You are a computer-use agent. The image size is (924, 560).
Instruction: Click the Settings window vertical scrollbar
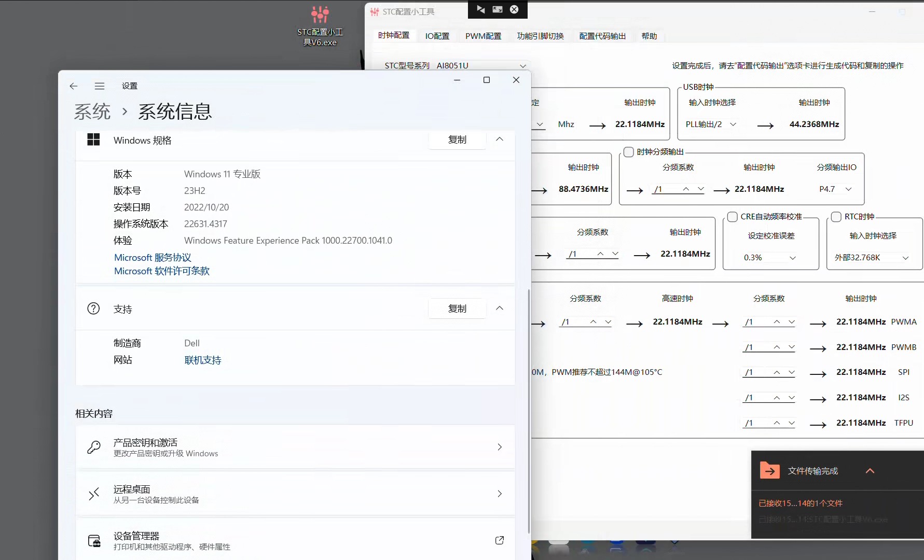(529, 411)
